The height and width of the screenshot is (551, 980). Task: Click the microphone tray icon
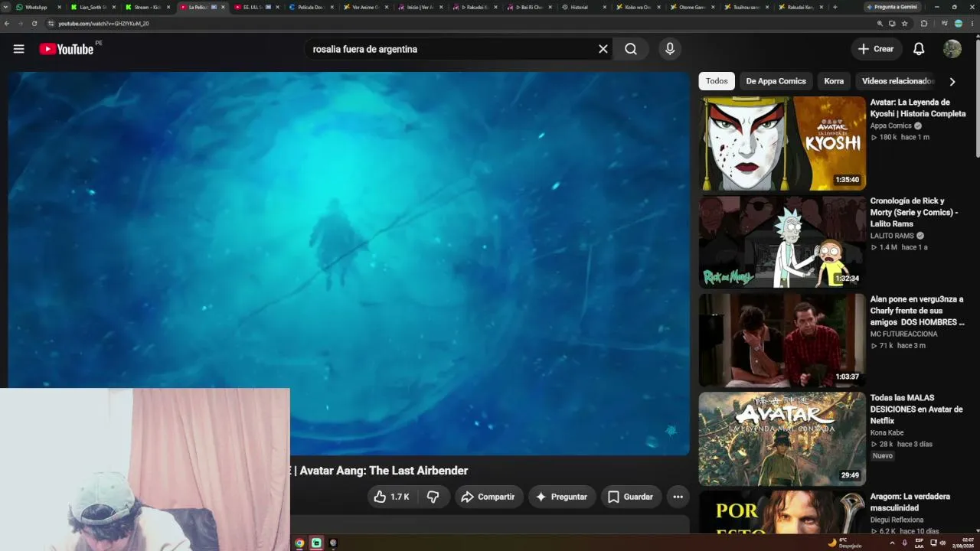click(904, 543)
